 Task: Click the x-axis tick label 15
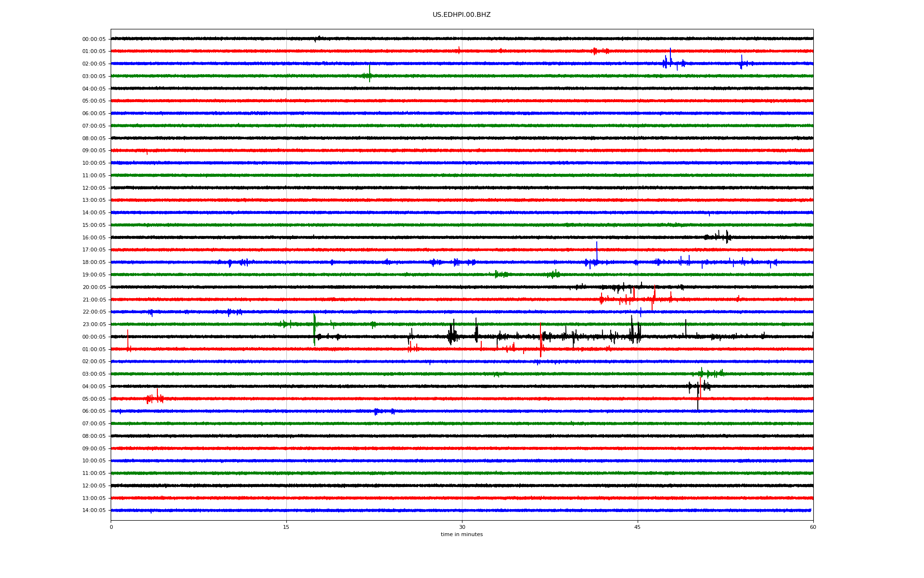tap(286, 527)
